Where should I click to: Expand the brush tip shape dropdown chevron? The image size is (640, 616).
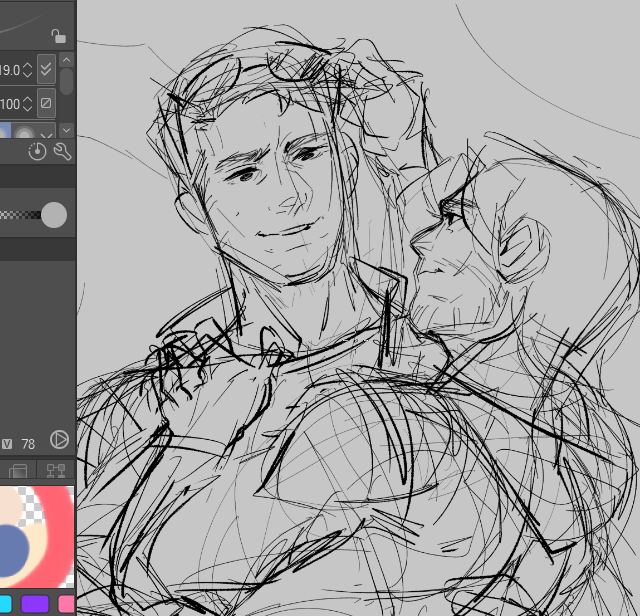[47, 135]
